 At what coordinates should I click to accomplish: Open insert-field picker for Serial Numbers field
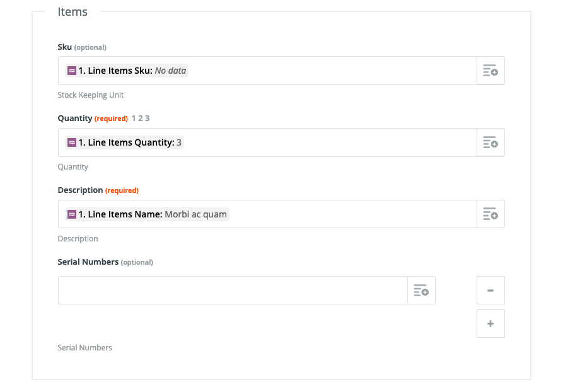tap(421, 291)
